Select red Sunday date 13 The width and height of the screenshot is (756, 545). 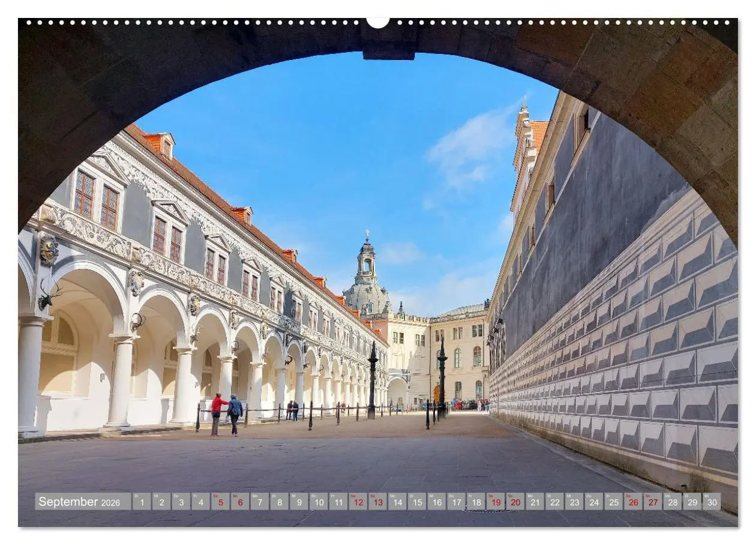pos(377,502)
